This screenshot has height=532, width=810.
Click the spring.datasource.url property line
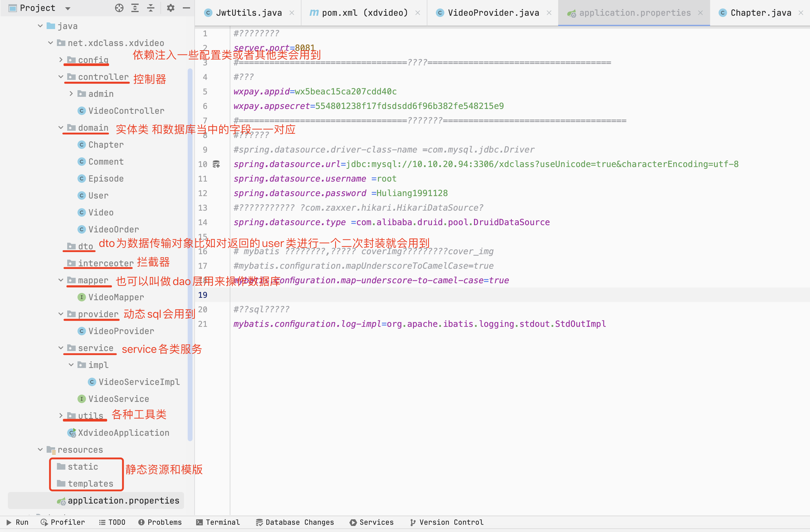pyautogui.click(x=486, y=164)
